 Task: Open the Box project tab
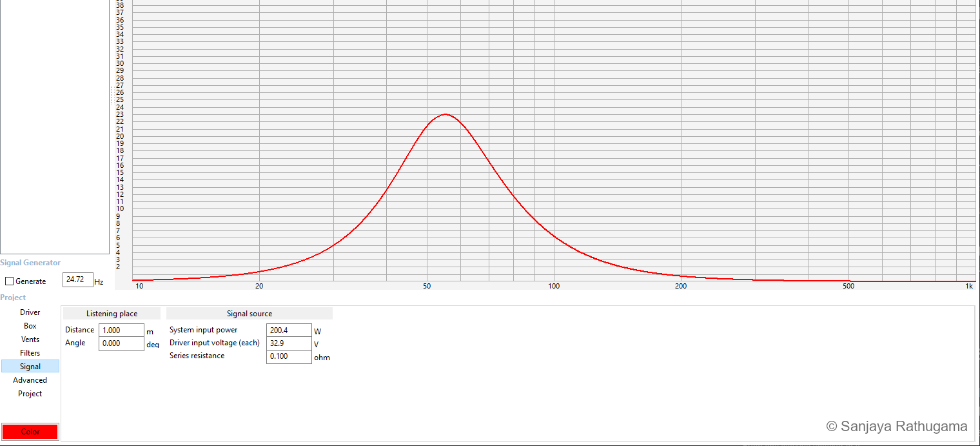(30, 326)
